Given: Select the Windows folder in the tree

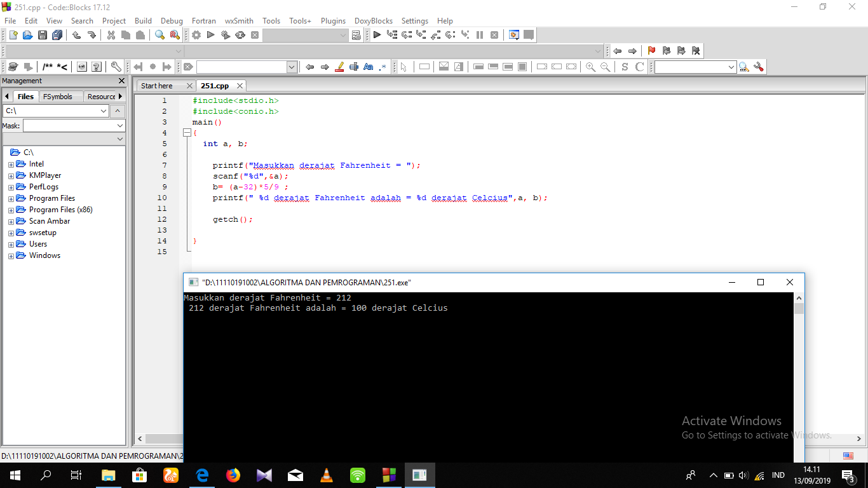Looking at the screenshot, I should coord(44,255).
